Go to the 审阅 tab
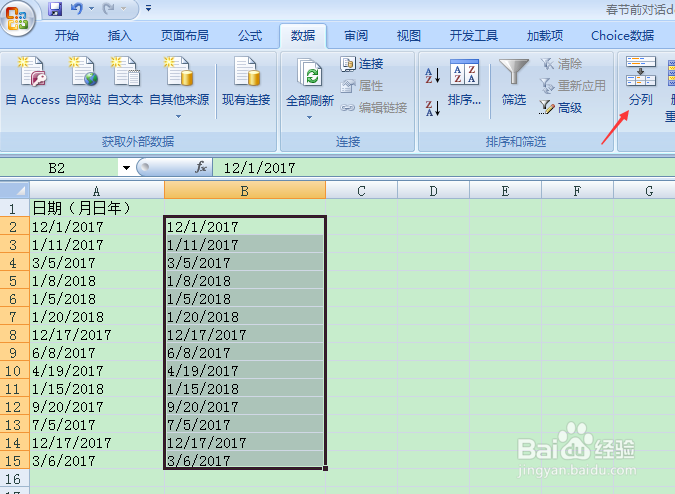The image size is (675, 494). (x=356, y=36)
